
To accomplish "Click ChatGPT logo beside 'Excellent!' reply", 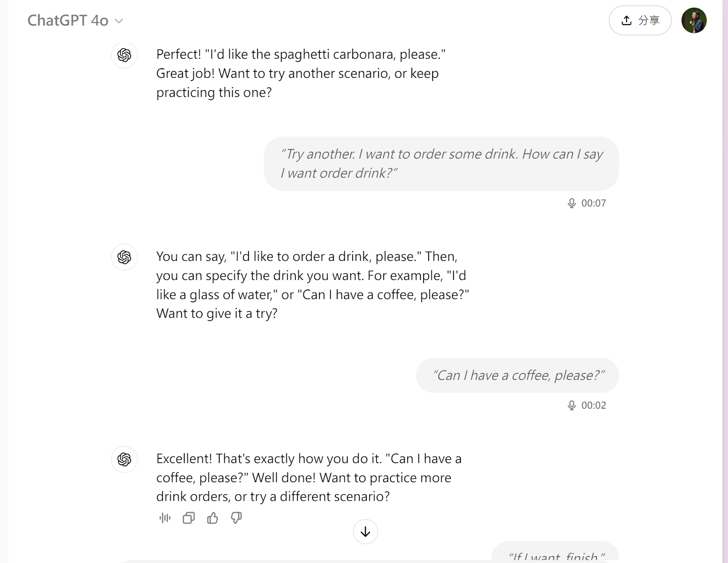I will tap(124, 459).
